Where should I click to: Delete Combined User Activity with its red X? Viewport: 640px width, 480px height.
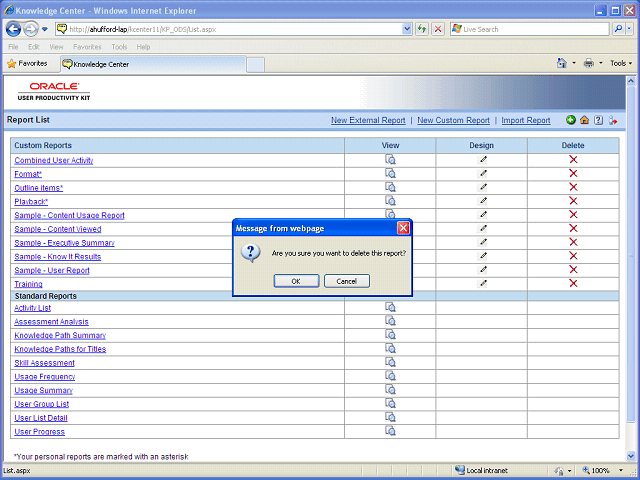click(x=573, y=160)
